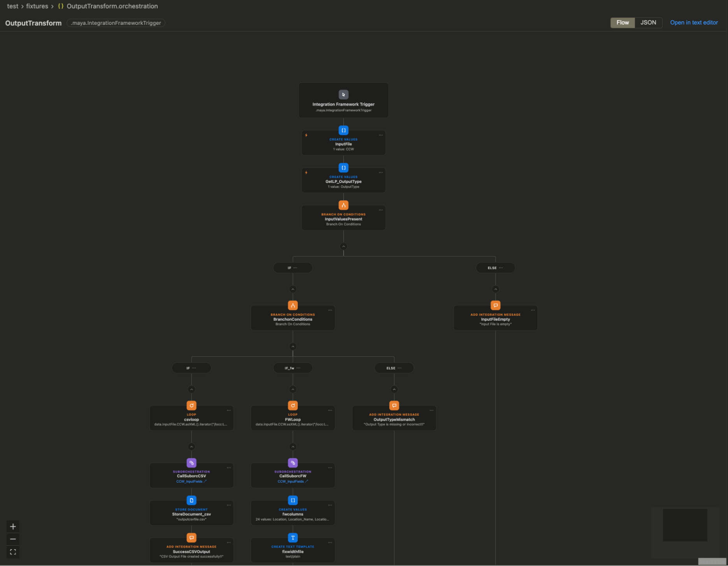This screenshot has height=566, width=728.
Task: Click the GetLP_OutputType create values icon
Action: click(343, 168)
